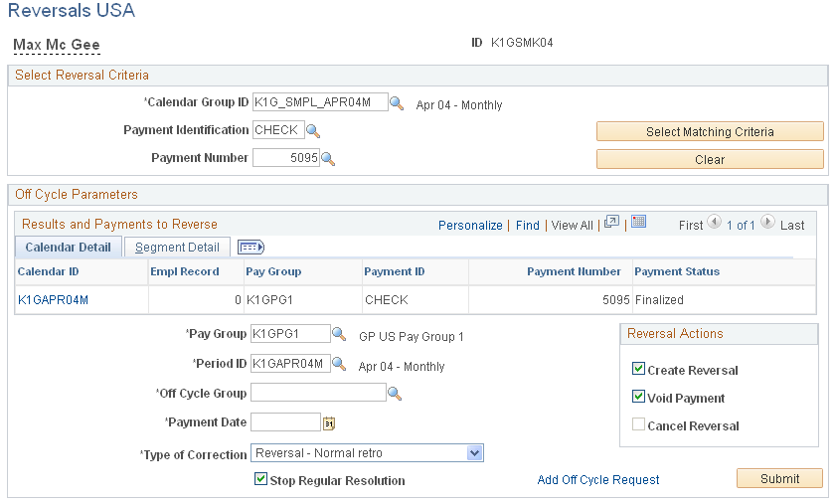835x504 pixels.
Task: Open lookup for Payment Number
Action: (x=328, y=159)
